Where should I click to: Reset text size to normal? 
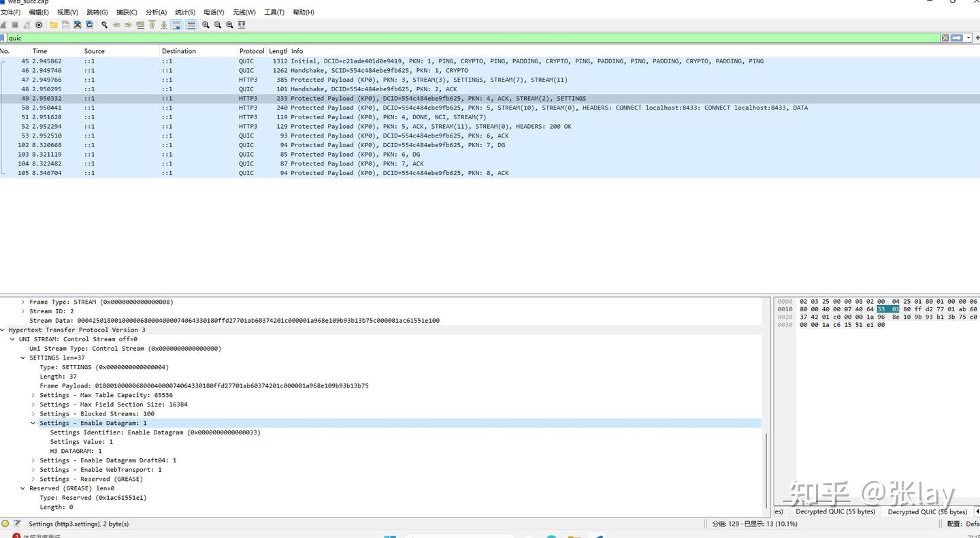click(229, 25)
